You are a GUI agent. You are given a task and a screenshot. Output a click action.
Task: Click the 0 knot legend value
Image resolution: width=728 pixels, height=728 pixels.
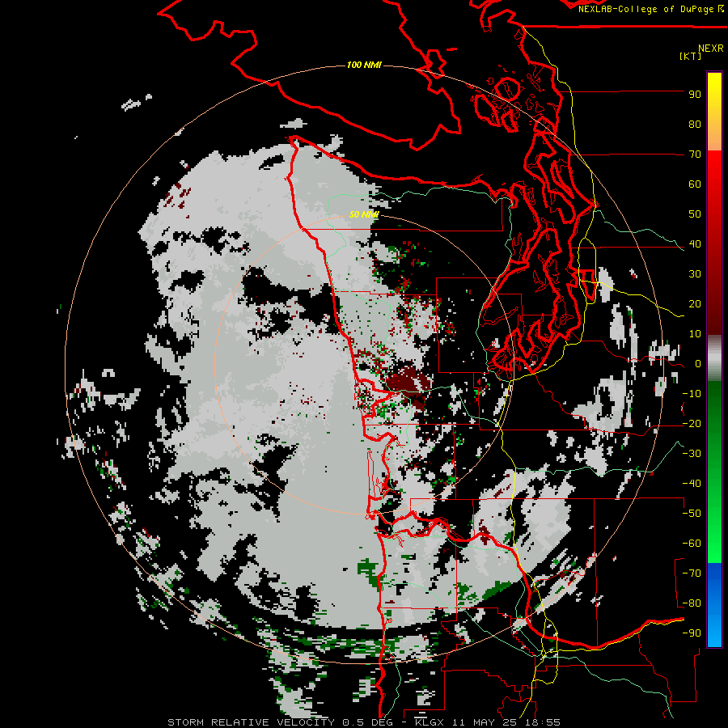(697, 364)
